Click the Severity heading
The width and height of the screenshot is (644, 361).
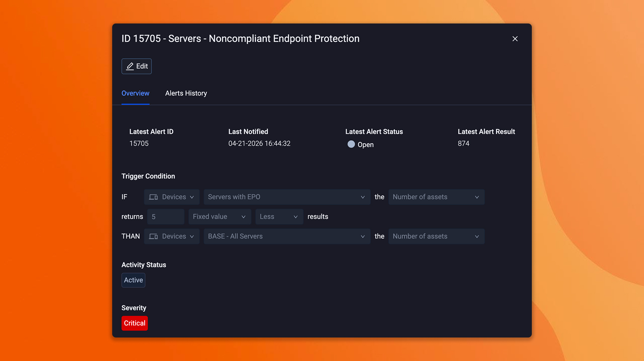point(134,308)
